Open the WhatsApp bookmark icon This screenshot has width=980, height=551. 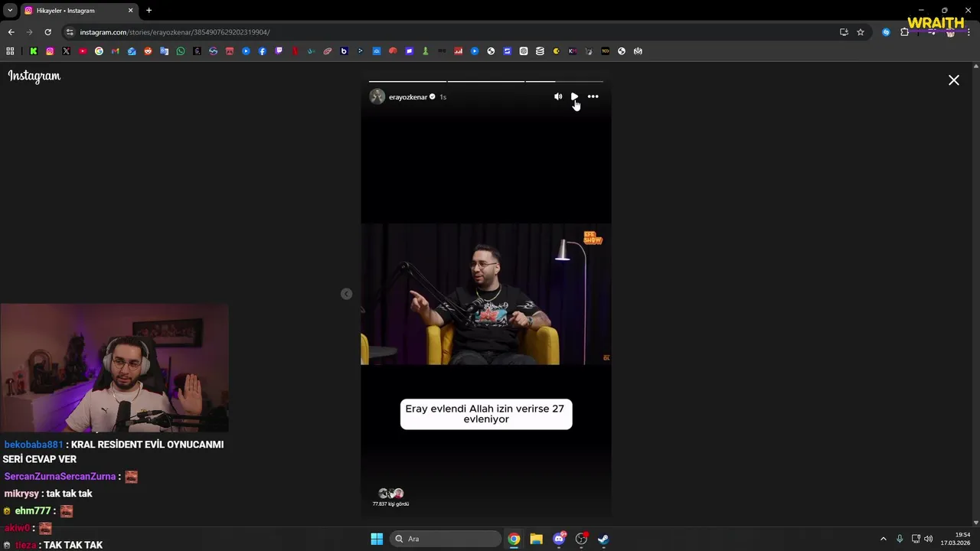181,51
